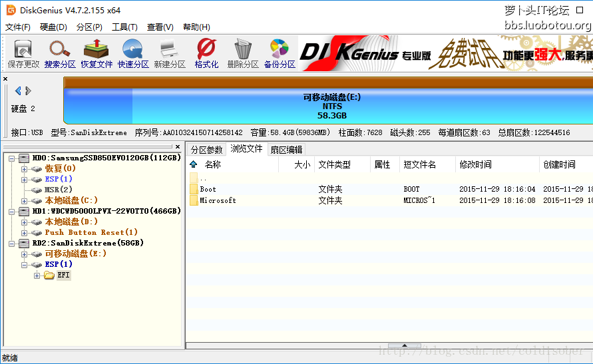Image resolution: width=593 pixels, height=364 pixels.
Task: Open the Backup Partition (备份分区) tool
Action: (x=280, y=54)
